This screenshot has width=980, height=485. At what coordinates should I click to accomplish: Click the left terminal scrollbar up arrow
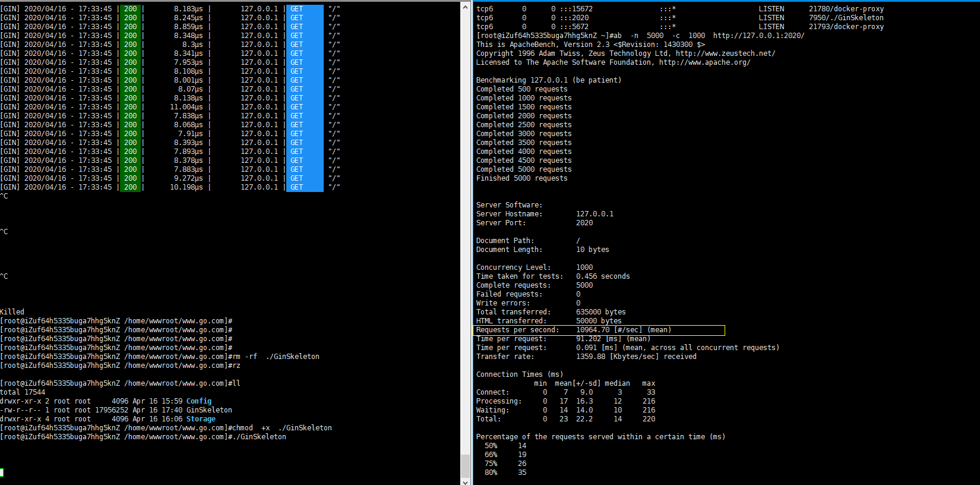click(466, 7)
